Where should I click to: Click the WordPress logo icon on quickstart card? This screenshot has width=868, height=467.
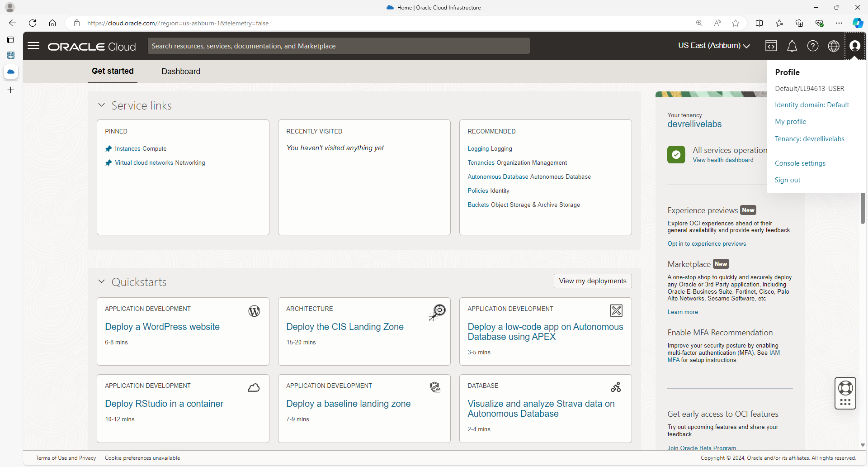point(254,311)
